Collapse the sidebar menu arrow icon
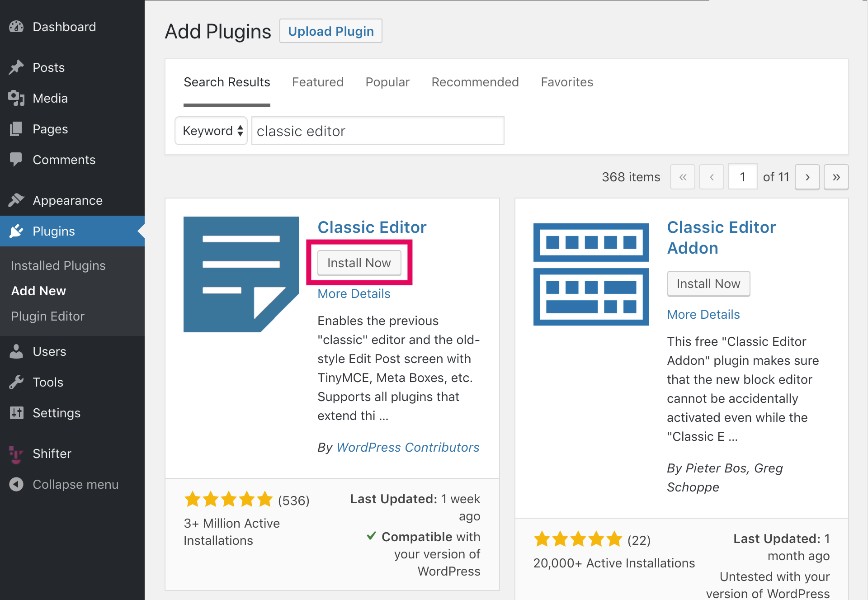Screen dimensions: 868x600 click(16, 484)
